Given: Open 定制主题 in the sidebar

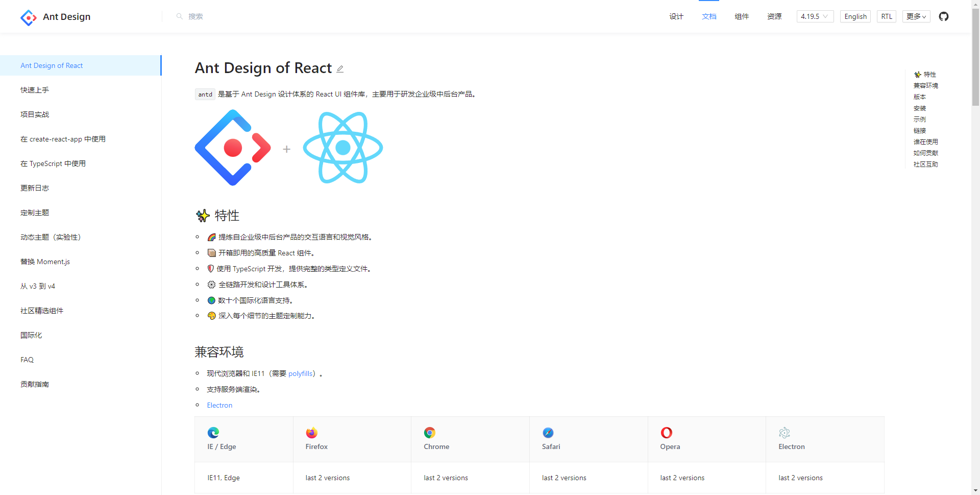Looking at the screenshot, I should click(81, 213).
